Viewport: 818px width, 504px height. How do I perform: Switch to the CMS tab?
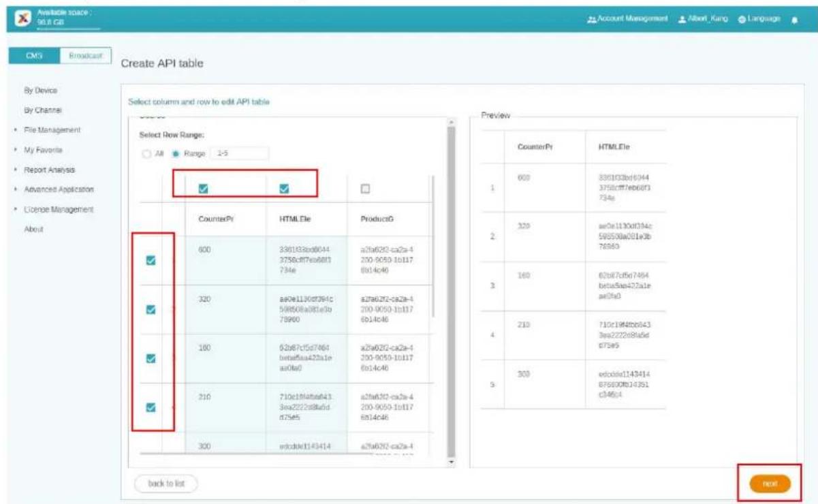tap(35, 57)
